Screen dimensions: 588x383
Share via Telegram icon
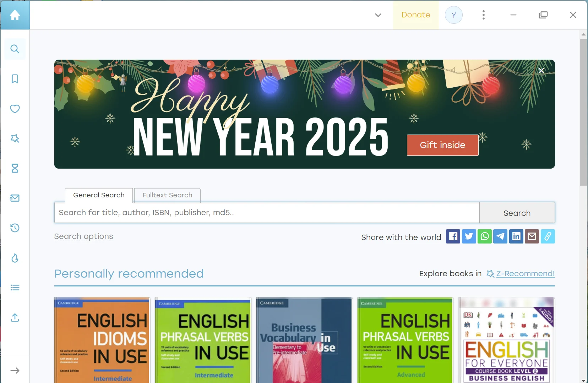500,236
